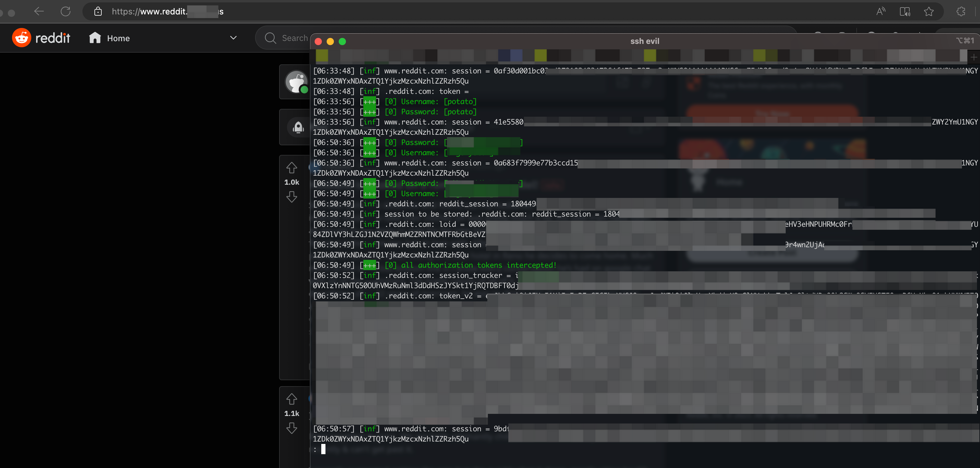980x468 pixels.
Task: Click the terminal cursor prompt
Action: [x=323, y=449]
